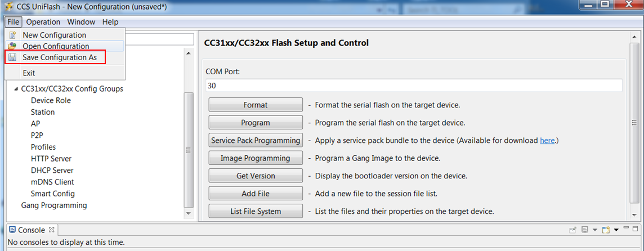
Task: Click the Save Configuration As floppy icon
Action: tap(12, 57)
